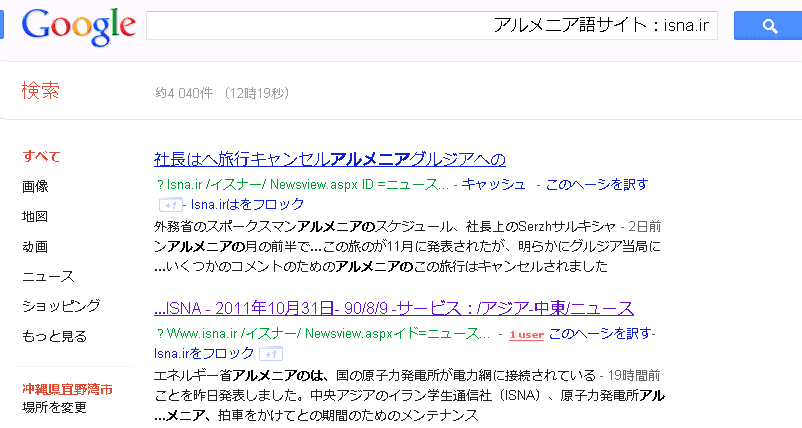Click the 19時間前 time in second snippet
This screenshot has width=802, height=428.
coord(634,376)
